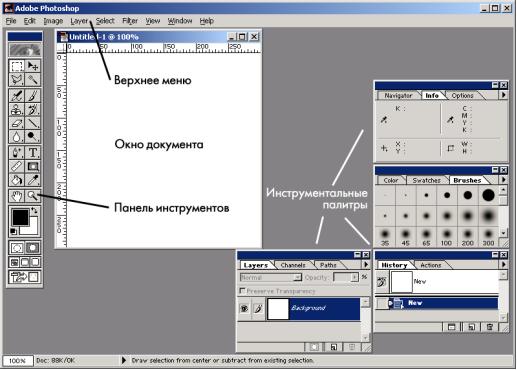Select the Eraser tool
This screenshot has height=370, width=517.
click(x=17, y=123)
